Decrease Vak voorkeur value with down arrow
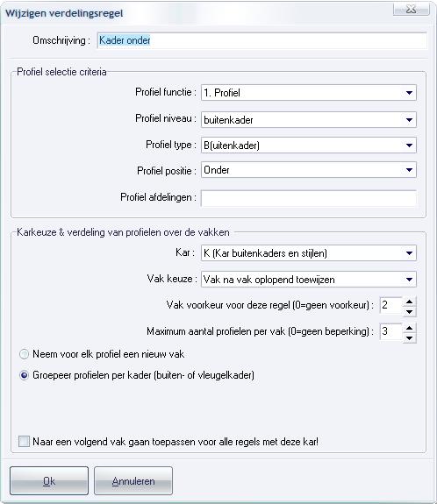The width and height of the screenshot is (437, 504). coord(409,312)
